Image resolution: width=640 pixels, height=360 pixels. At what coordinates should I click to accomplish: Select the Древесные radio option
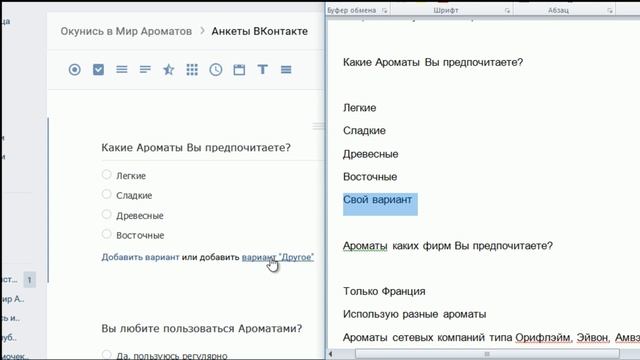tap(107, 214)
